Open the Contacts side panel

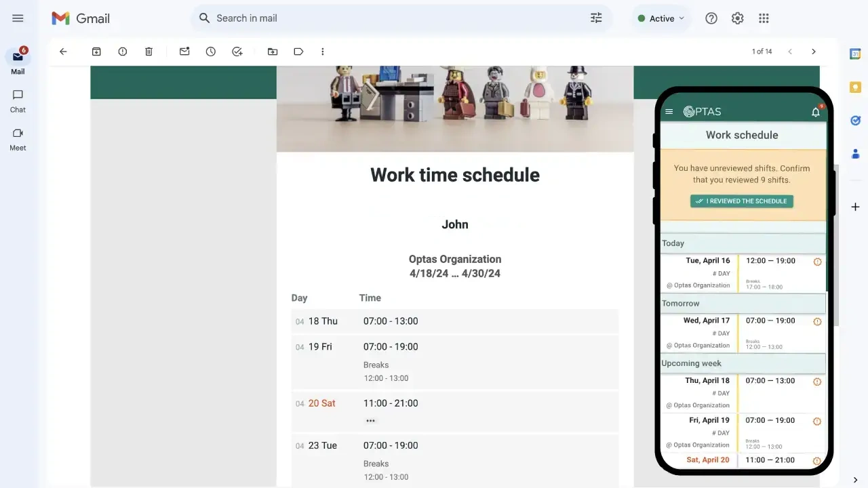pos(855,153)
